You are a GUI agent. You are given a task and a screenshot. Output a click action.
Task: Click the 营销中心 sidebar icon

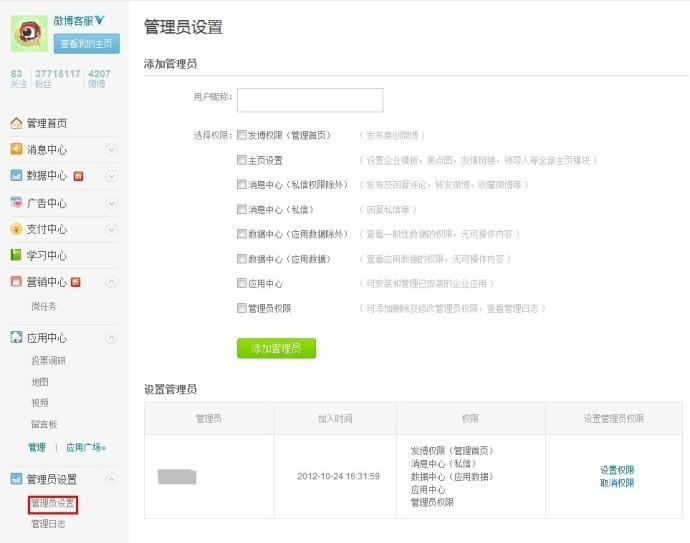click(x=16, y=282)
